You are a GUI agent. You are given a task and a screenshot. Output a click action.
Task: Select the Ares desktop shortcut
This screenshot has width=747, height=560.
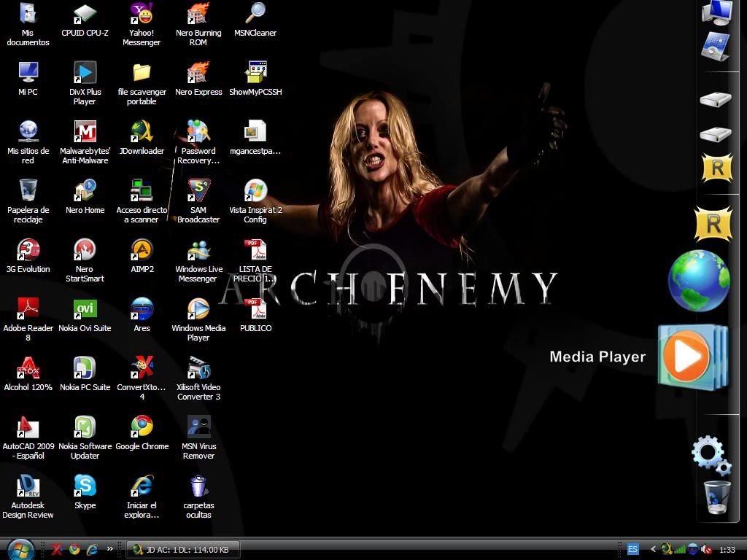pyautogui.click(x=142, y=315)
